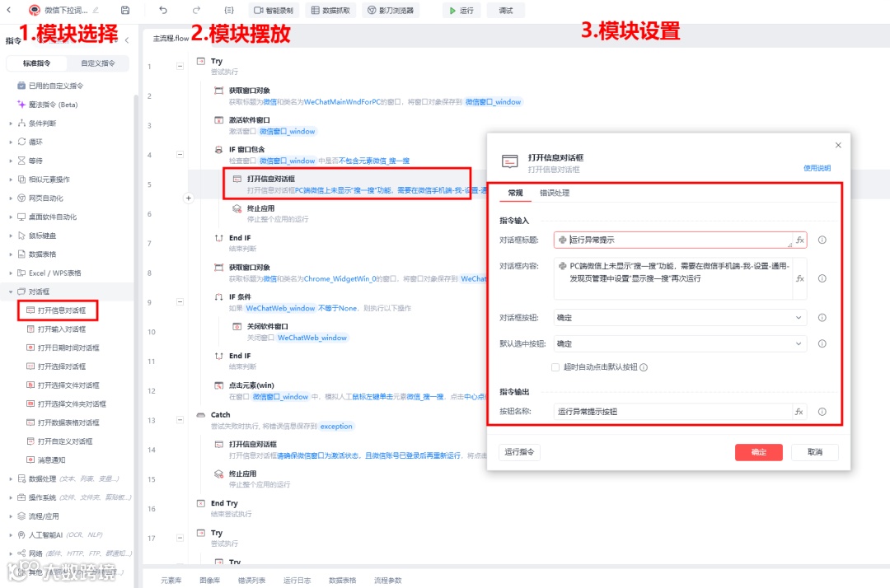
Task: Select 打开选择对话框 instruction
Action: click(x=56, y=366)
